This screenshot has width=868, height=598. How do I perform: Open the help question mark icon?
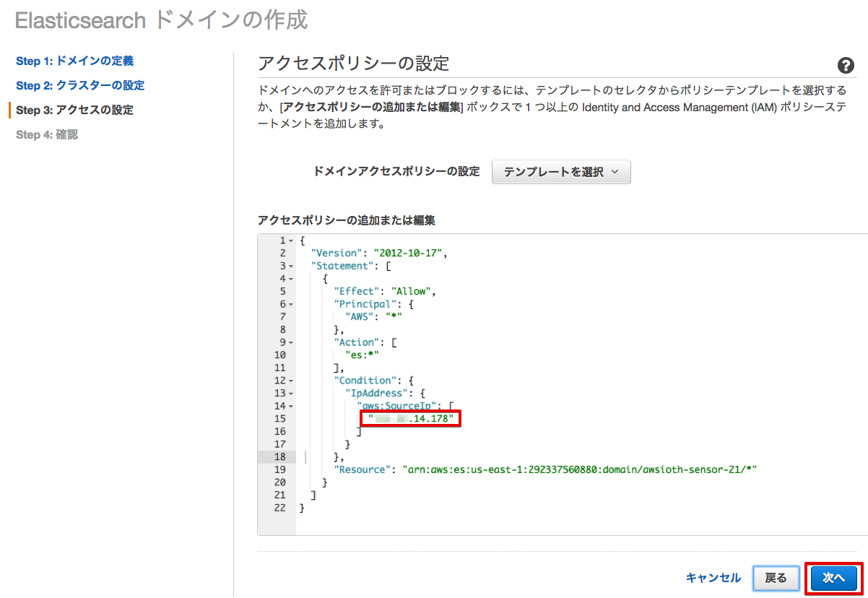pyautogui.click(x=846, y=66)
